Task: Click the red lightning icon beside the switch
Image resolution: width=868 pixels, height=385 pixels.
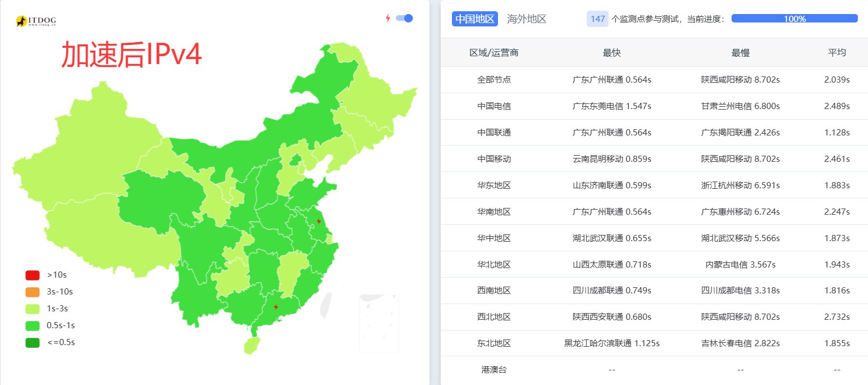Action: tap(387, 18)
